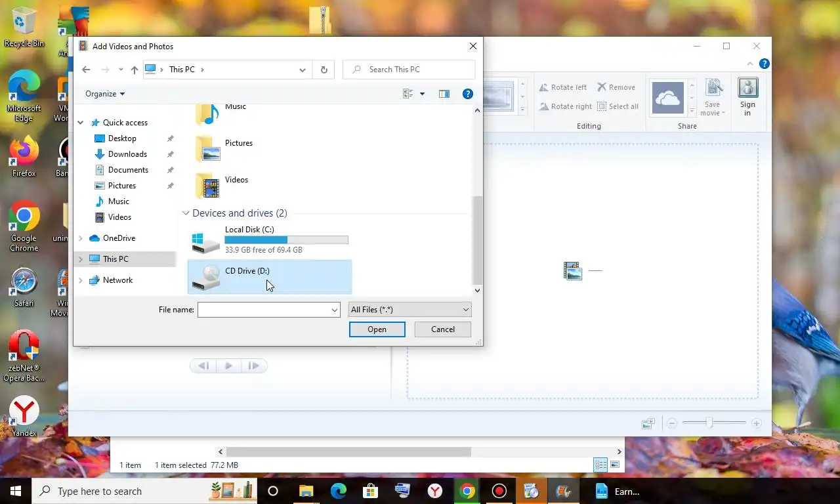Click the Open button

[x=377, y=329]
